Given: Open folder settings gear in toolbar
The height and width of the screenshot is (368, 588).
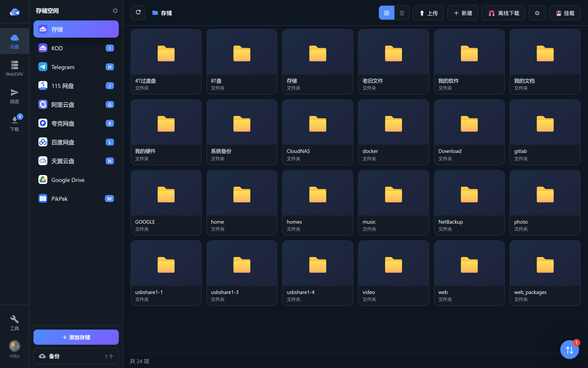Looking at the screenshot, I should (537, 13).
